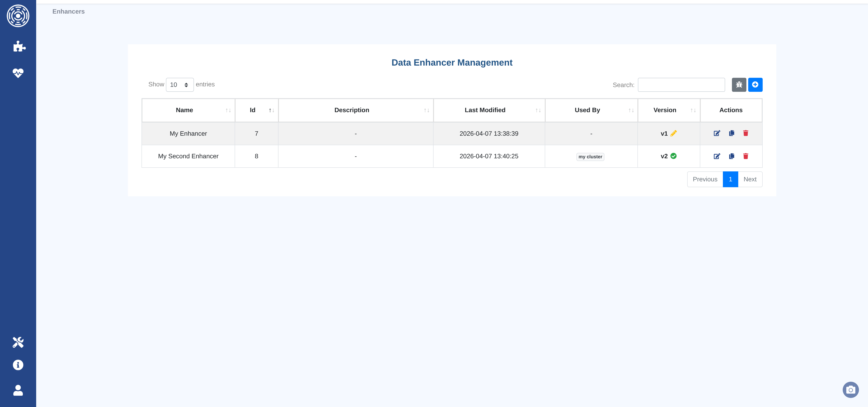Click the Next pagination button
Screen dimensions: 868x407
coord(750,179)
